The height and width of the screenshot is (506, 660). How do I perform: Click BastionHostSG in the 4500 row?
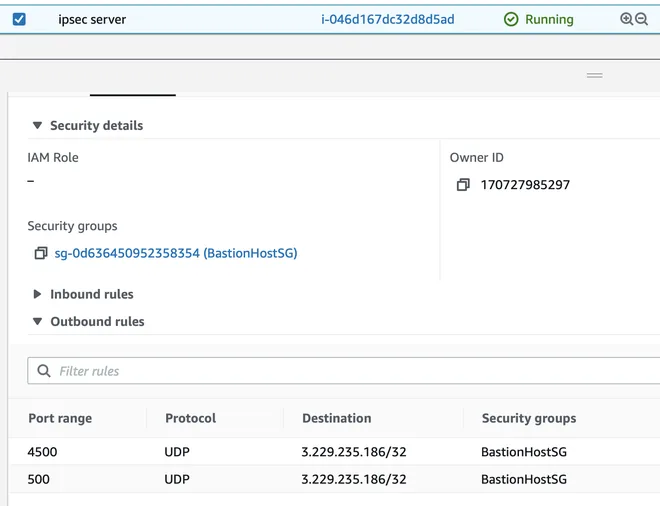click(524, 452)
